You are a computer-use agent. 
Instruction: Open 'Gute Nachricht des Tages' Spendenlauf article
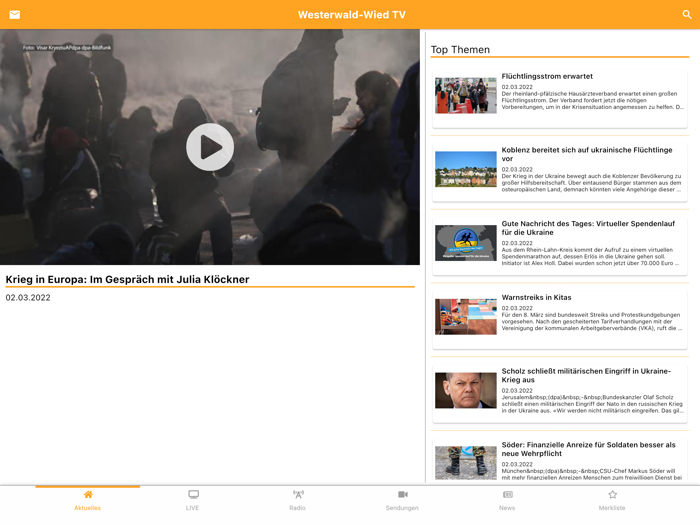click(x=560, y=246)
